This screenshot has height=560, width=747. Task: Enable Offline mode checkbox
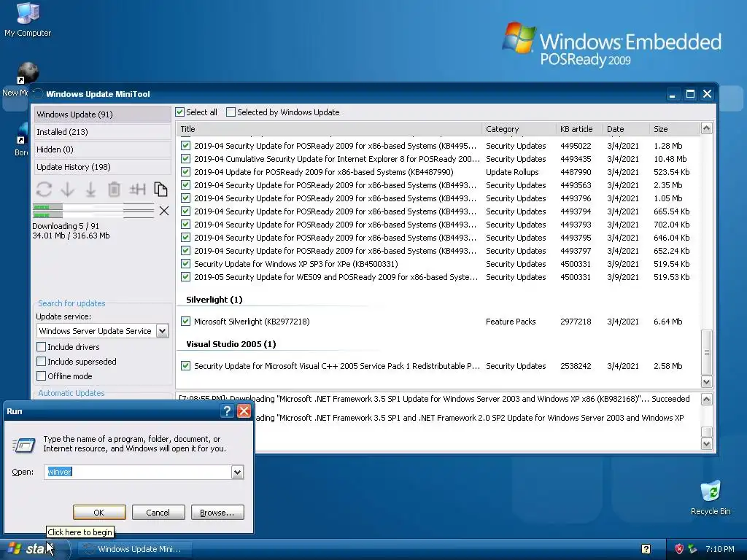[x=42, y=376]
